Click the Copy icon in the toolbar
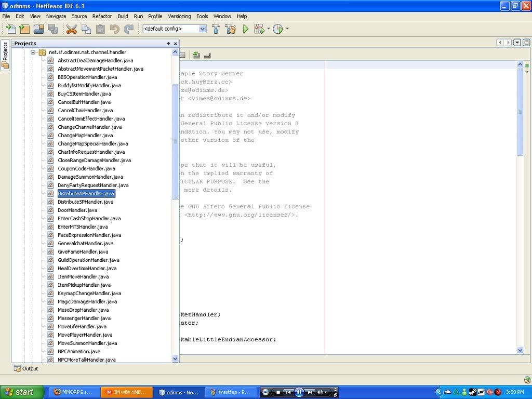Viewport: 532px width, 399px height. 86,29
